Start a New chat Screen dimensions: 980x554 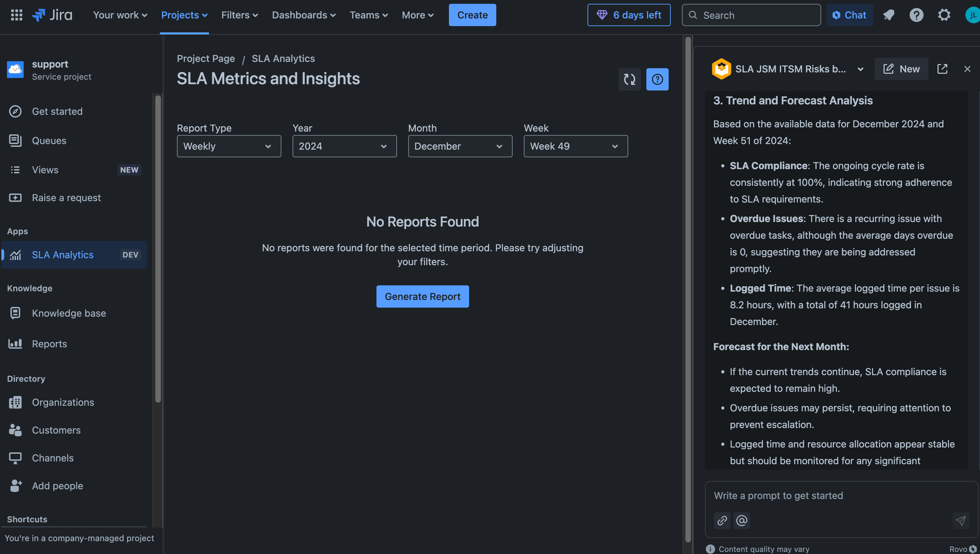901,69
